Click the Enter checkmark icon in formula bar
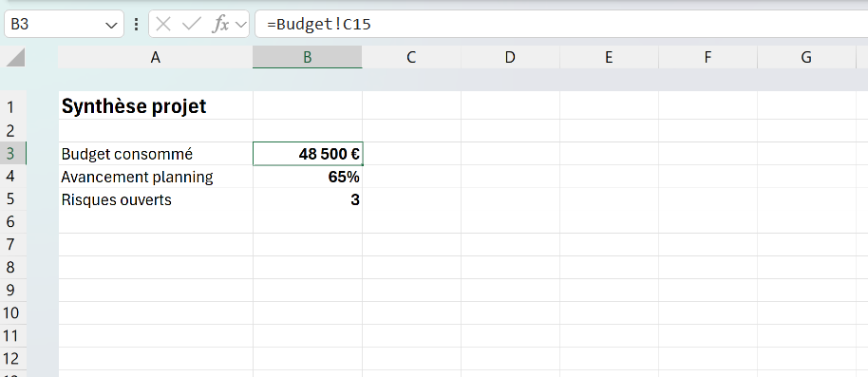Viewport: 868px width, 377px height. coord(192,24)
